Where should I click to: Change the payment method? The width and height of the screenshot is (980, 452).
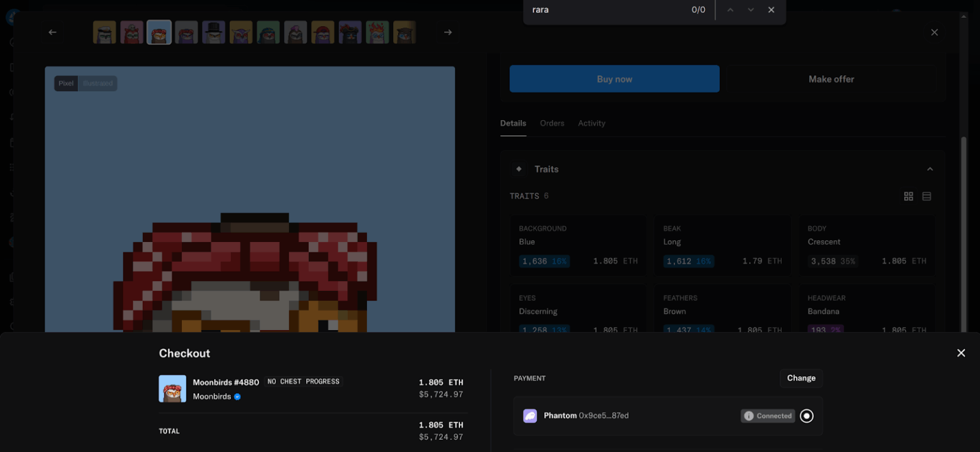click(x=801, y=378)
